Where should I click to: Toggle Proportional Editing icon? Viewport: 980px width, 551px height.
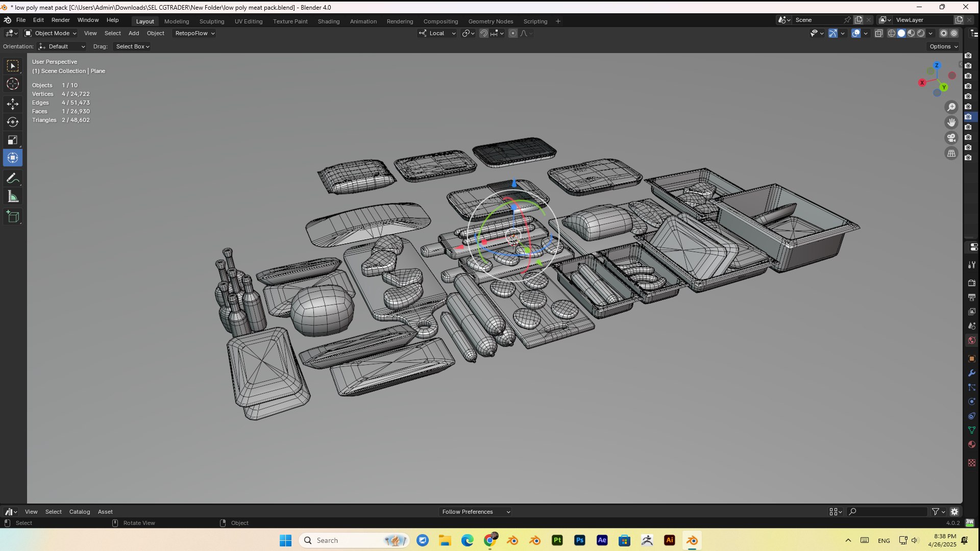pos(513,33)
